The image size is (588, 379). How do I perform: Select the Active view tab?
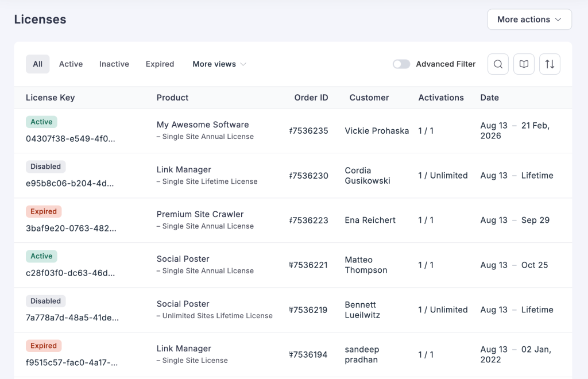(x=71, y=64)
